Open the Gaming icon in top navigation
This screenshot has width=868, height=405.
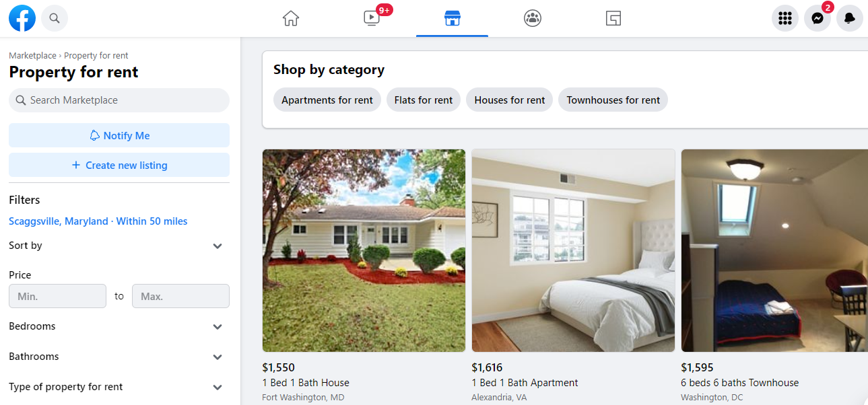613,18
